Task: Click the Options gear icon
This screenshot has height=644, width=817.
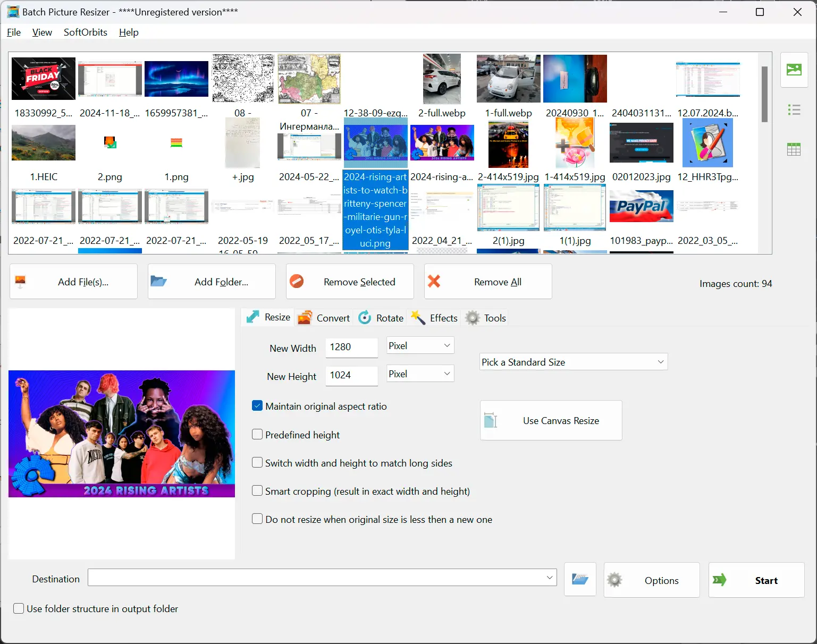Action: (x=616, y=580)
